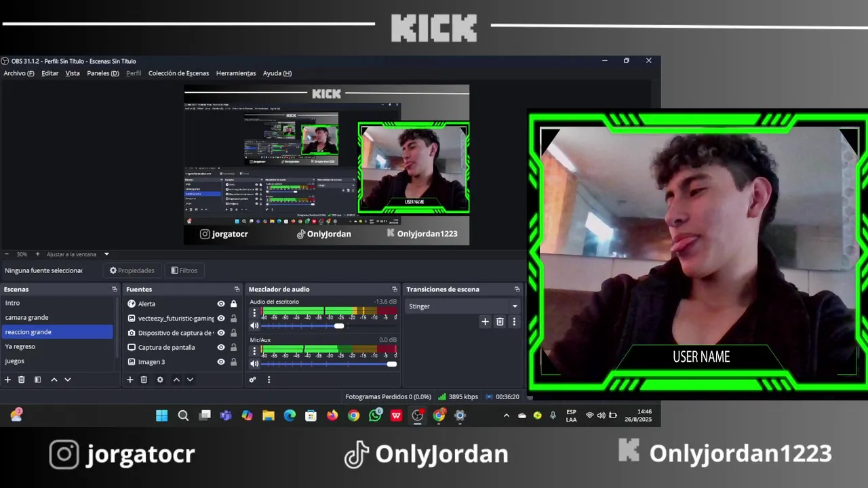Open Firefox from the taskbar
This screenshot has width=868, height=488.
[332, 415]
